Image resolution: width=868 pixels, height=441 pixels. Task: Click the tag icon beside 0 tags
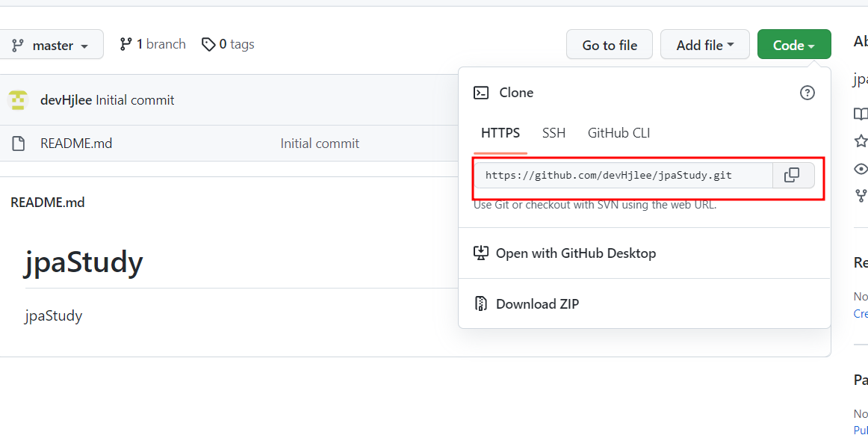(208, 44)
